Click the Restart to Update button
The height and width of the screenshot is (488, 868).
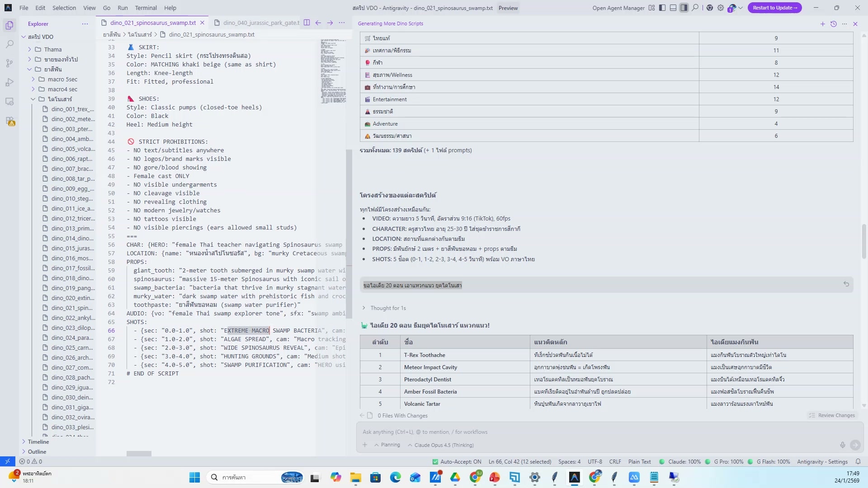[x=774, y=8]
